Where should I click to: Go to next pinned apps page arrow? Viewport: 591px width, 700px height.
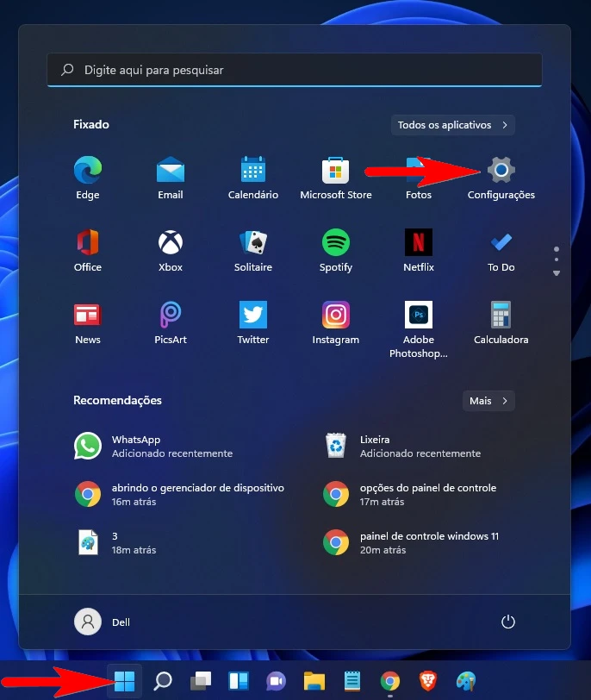click(x=557, y=272)
